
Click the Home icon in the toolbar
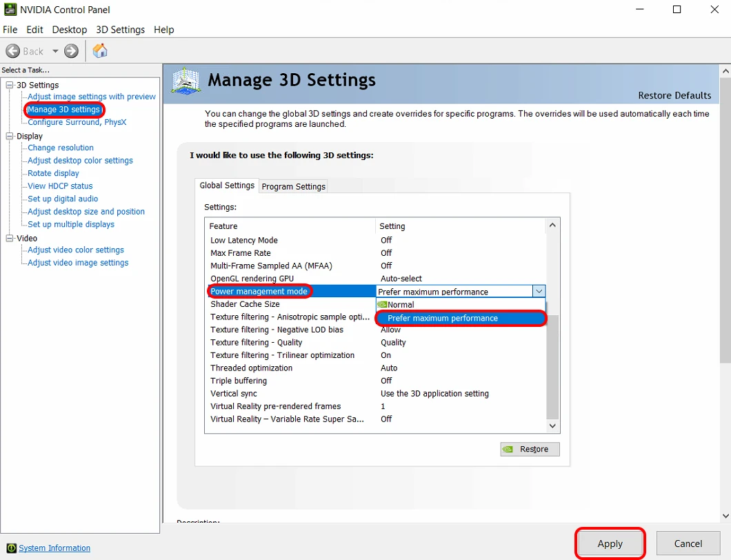pyautogui.click(x=100, y=51)
